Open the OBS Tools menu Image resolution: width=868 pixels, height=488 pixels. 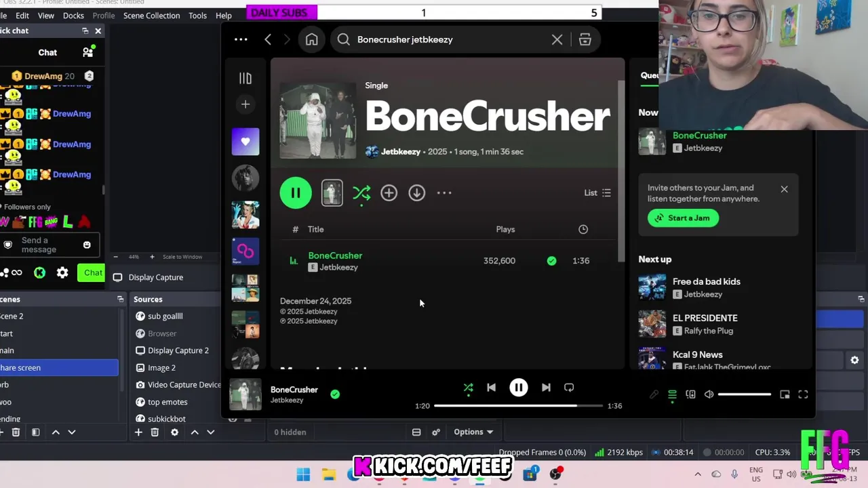coord(198,16)
